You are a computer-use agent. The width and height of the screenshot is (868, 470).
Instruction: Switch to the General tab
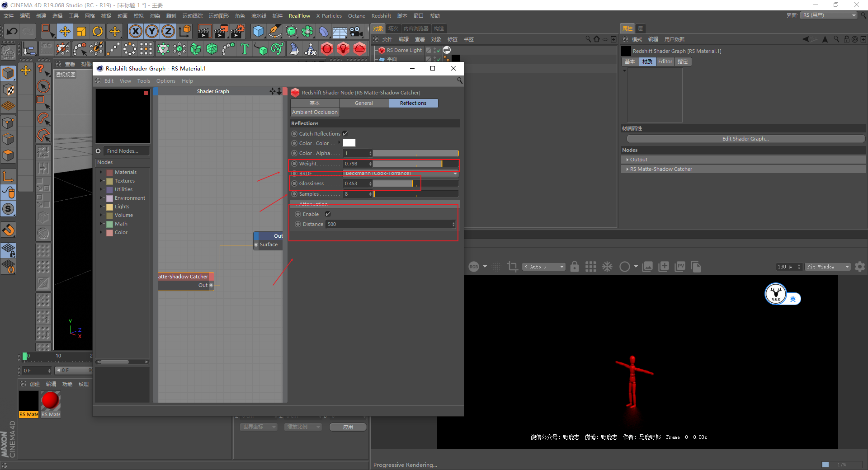click(x=364, y=103)
